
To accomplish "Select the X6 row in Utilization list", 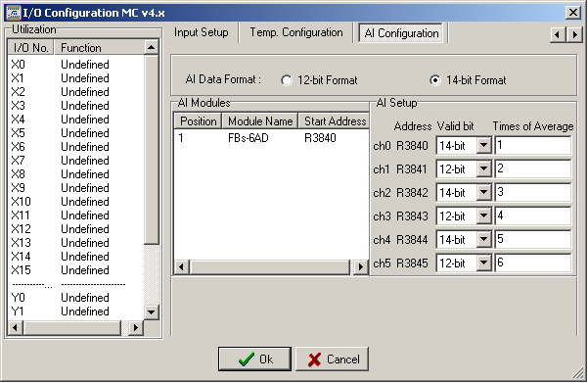I will [75, 147].
